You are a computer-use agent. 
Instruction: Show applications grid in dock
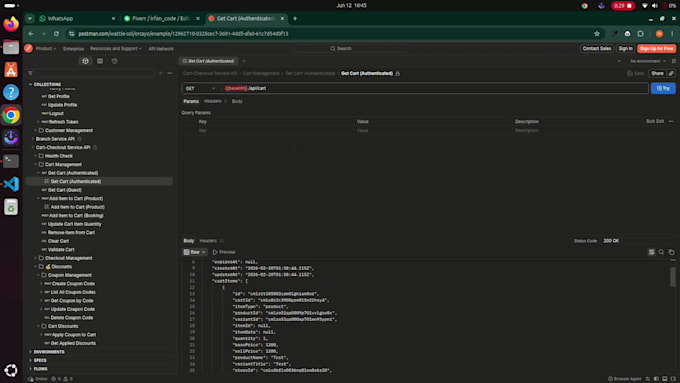click(11, 370)
